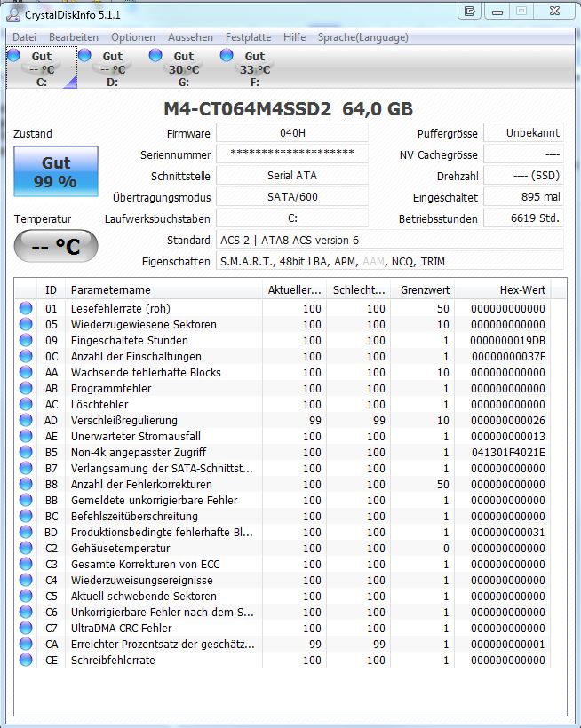Screen dimensions: 581x728
Task: Switch to drive D: disk tab
Action: coord(113,68)
